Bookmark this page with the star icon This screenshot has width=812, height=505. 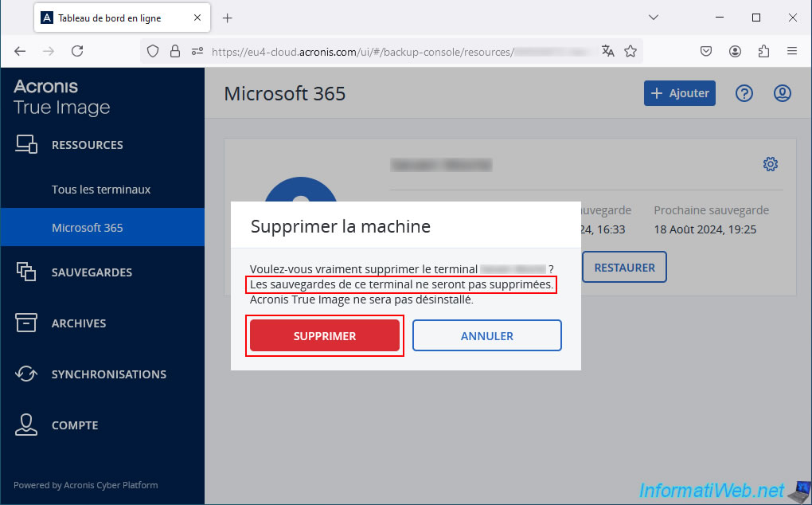click(x=630, y=51)
